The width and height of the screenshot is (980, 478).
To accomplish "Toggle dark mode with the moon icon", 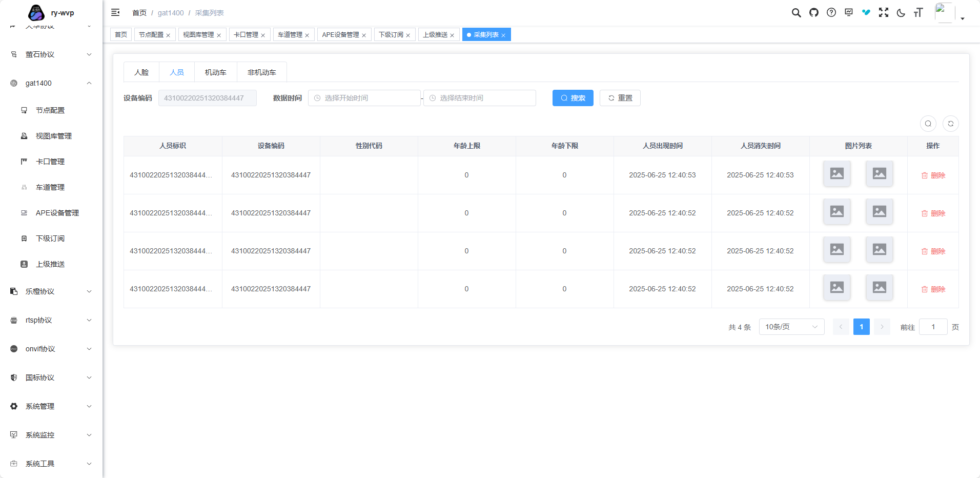I will tap(901, 13).
